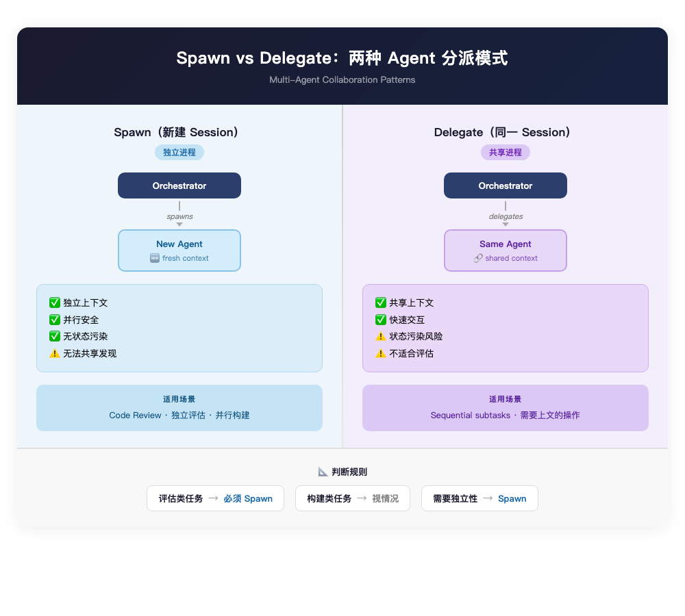
Task: Click the 必须 Spawn link in 判断规则
Action: click(x=248, y=498)
